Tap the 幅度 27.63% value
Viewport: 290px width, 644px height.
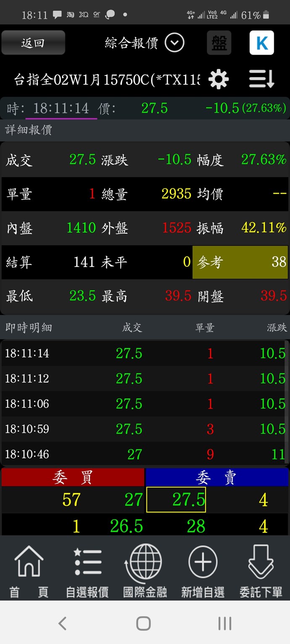(264, 160)
